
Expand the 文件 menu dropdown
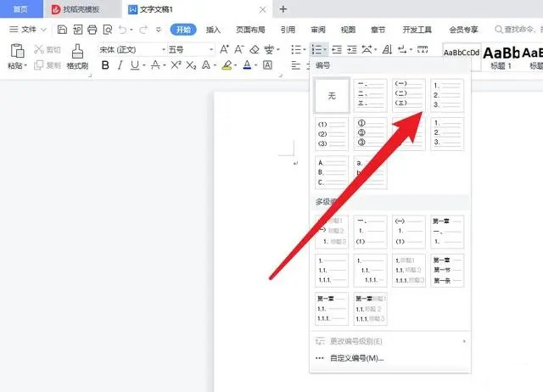coord(32,30)
